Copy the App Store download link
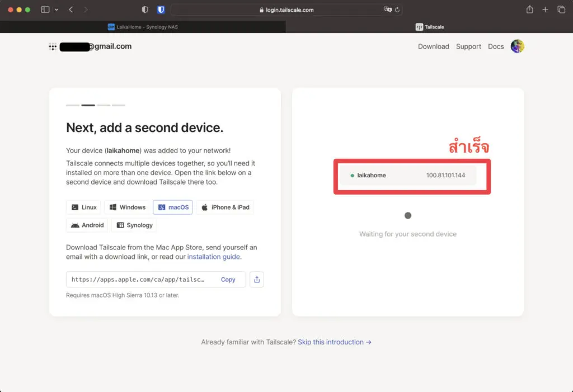This screenshot has height=392, width=573. 228,280
